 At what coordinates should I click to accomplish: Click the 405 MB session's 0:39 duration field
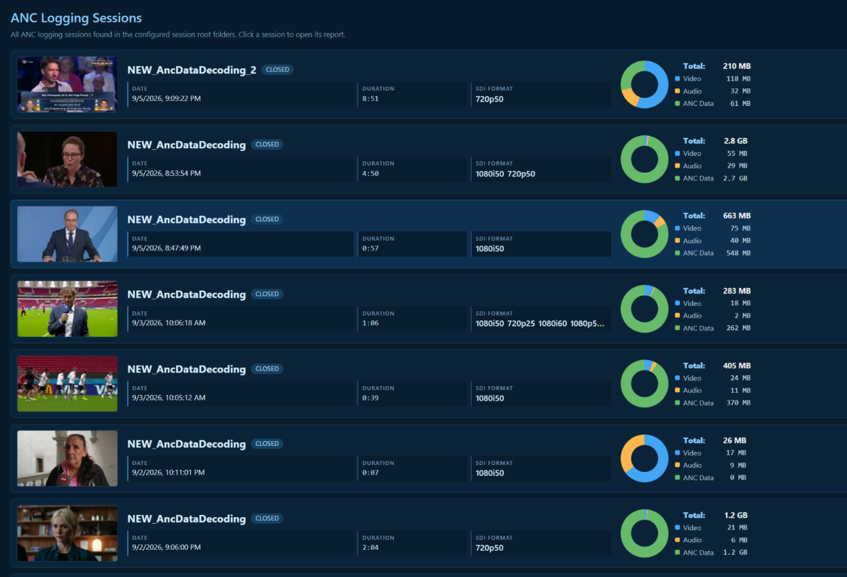click(413, 393)
